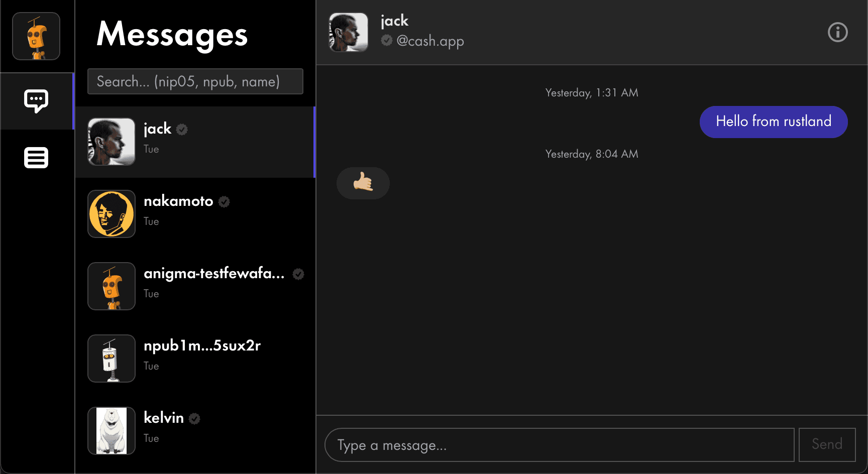Click kelvin's verified checkmark badge

(x=194, y=419)
